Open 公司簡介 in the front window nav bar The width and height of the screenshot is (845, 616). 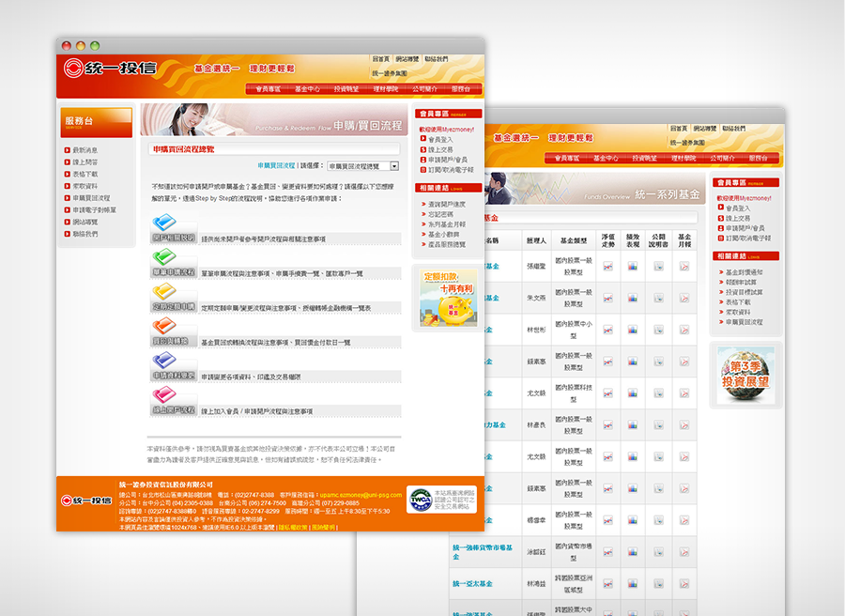point(424,89)
